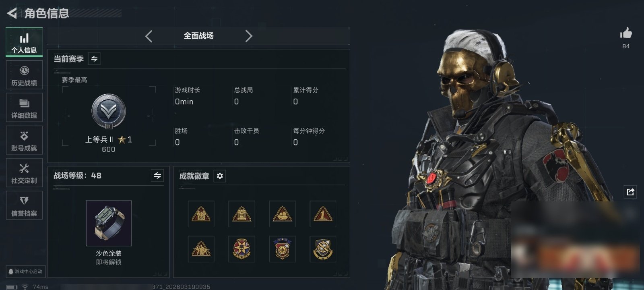The image size is (644, 290).
Task: Click the red triangle badge numbered 1
Action: tap(323, 214)
